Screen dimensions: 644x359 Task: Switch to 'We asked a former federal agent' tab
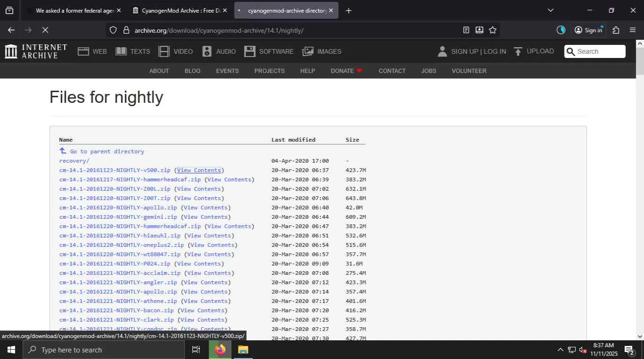pos(75,10)
